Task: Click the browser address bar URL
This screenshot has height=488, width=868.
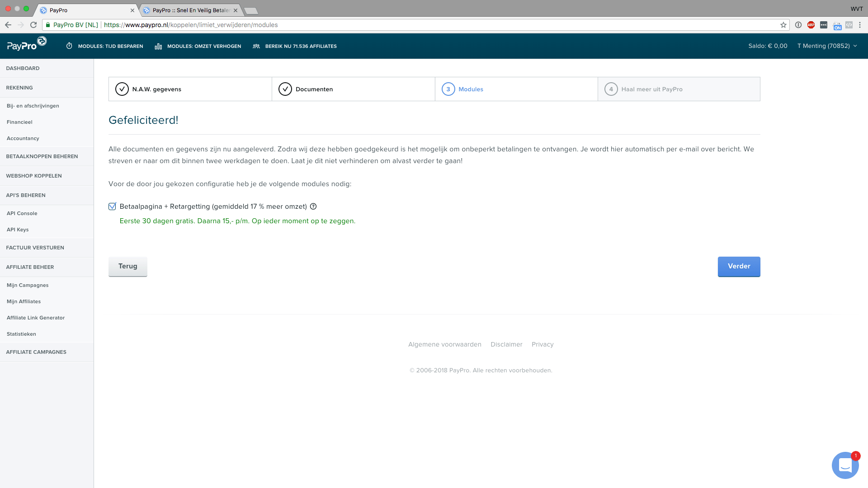Action: click(x=191, y=25)
